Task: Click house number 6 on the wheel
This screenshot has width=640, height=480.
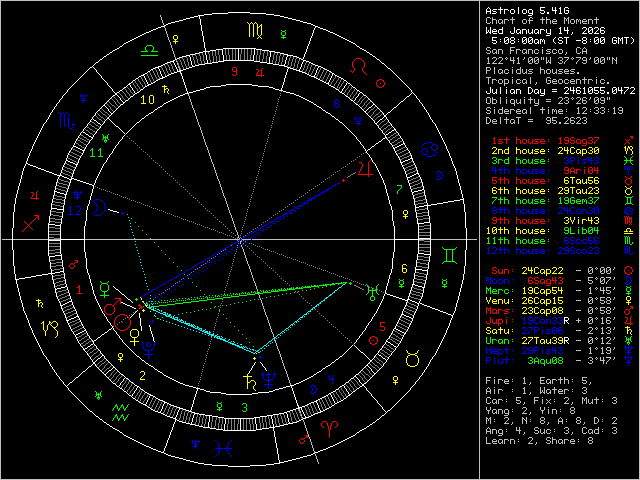Action: pos(404,269)
